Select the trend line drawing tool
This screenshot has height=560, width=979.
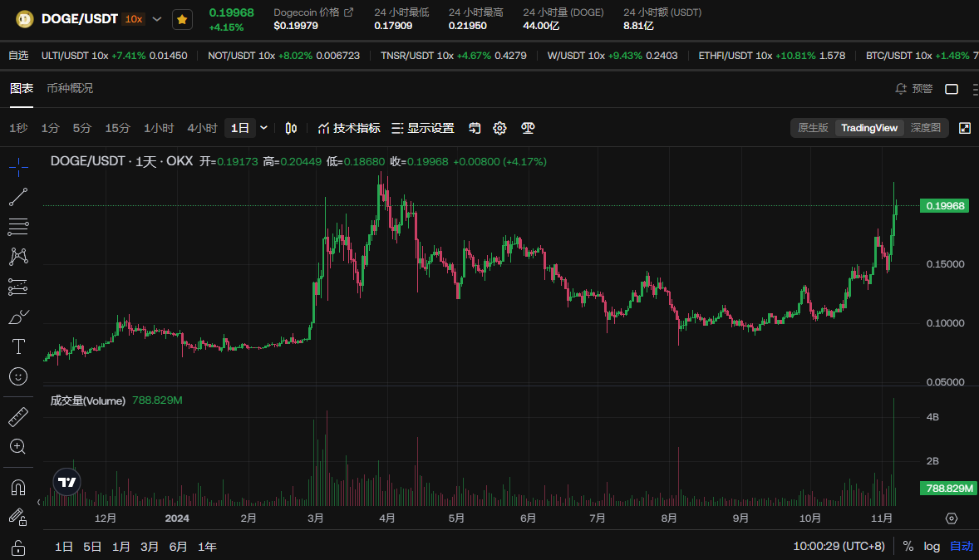coord(18,197)
